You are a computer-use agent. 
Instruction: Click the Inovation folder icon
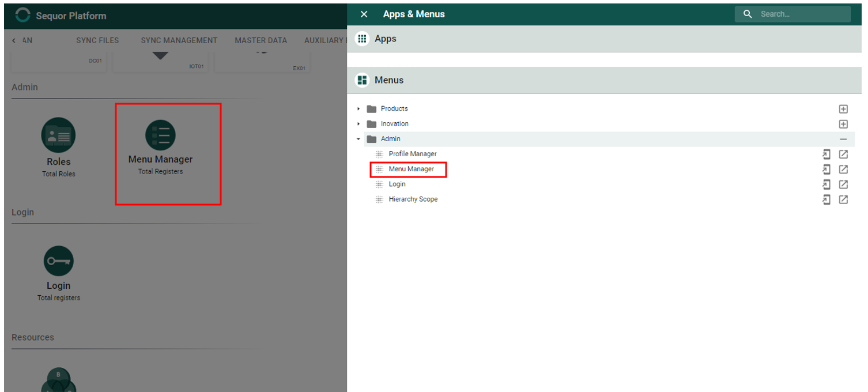371,124
